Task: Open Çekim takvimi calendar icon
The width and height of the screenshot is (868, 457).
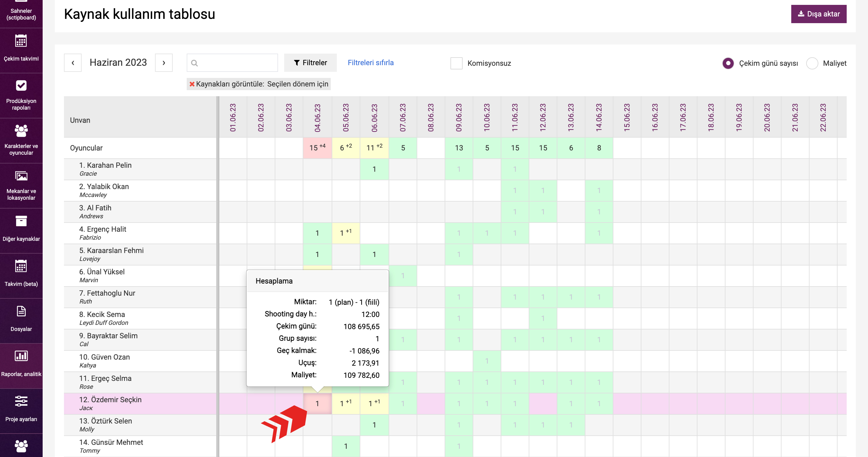Action: tap(21, 41)
